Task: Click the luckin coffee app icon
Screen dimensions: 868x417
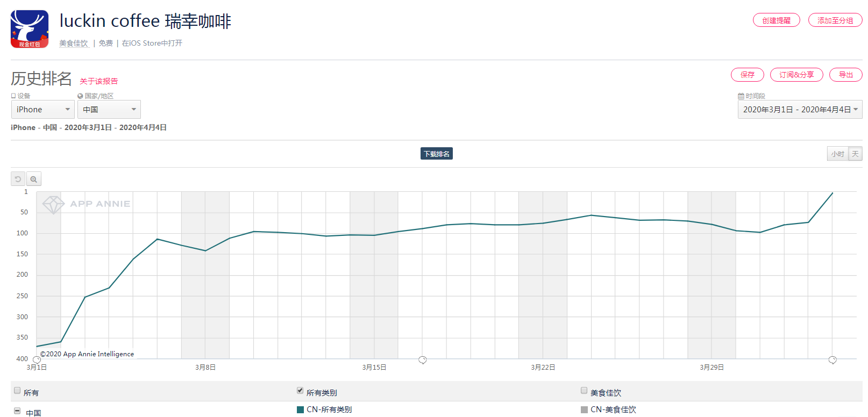Action: (30, 29)
